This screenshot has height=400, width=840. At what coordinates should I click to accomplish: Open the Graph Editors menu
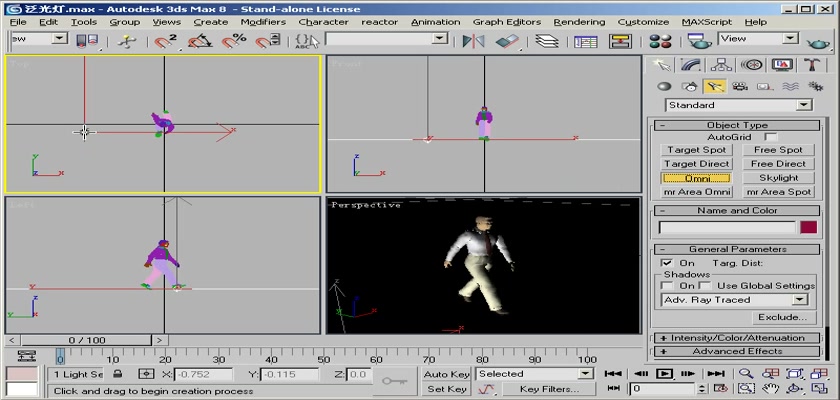click(507, 21)
